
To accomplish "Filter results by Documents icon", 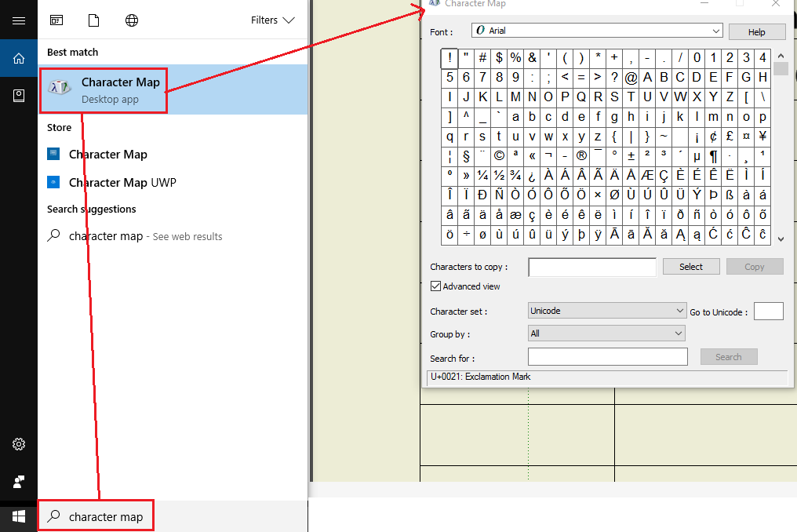I will click(x=93, y=20).
